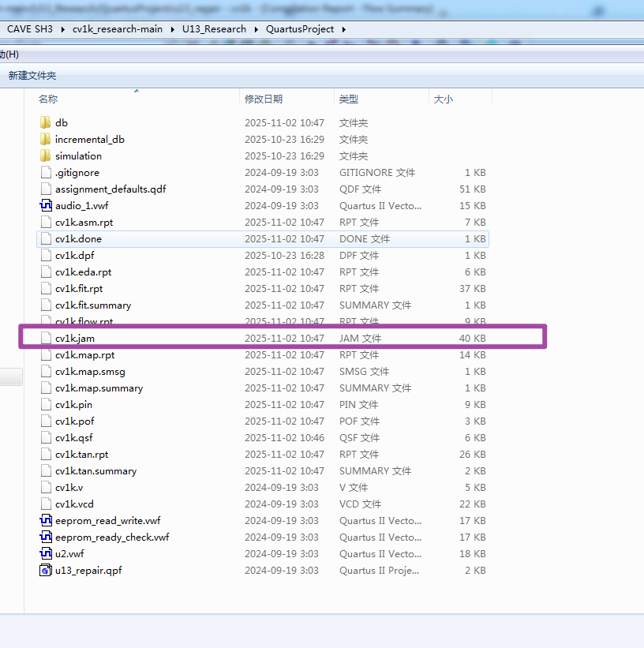Select the incremental_db folder icon
This screenshot has height=648, width=644.
pos(46,139)
